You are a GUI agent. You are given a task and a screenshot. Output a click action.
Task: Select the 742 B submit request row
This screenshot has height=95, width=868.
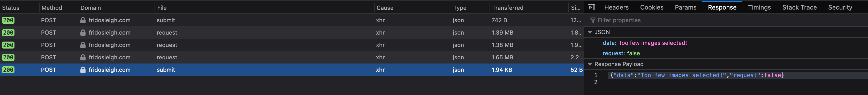(x=292, y=20)
